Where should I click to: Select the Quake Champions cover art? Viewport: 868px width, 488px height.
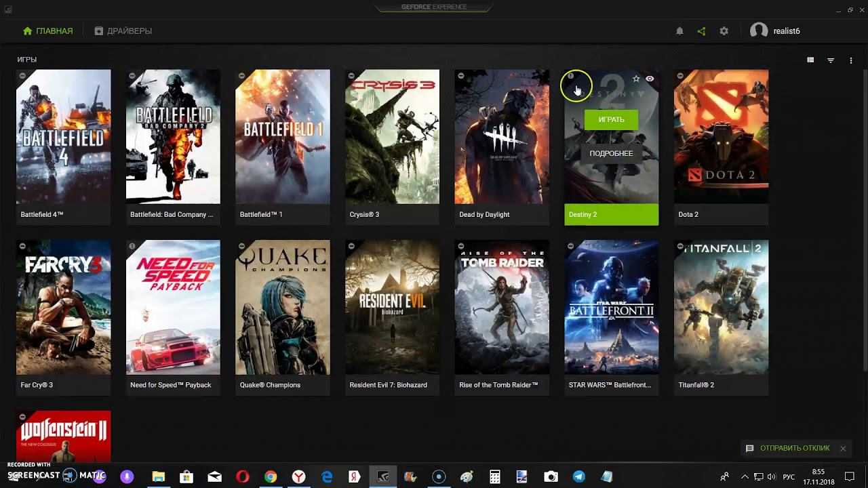click(283, 307)
